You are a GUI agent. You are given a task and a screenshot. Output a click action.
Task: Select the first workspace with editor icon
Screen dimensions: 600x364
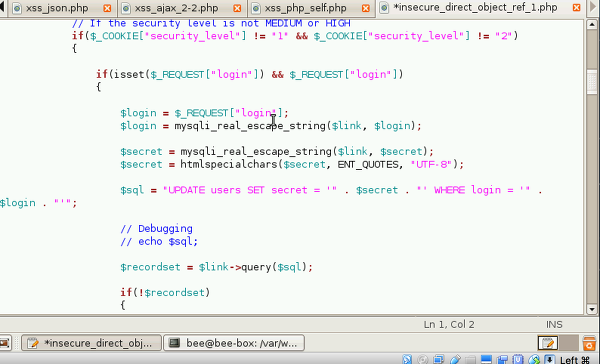pos(548,343)
